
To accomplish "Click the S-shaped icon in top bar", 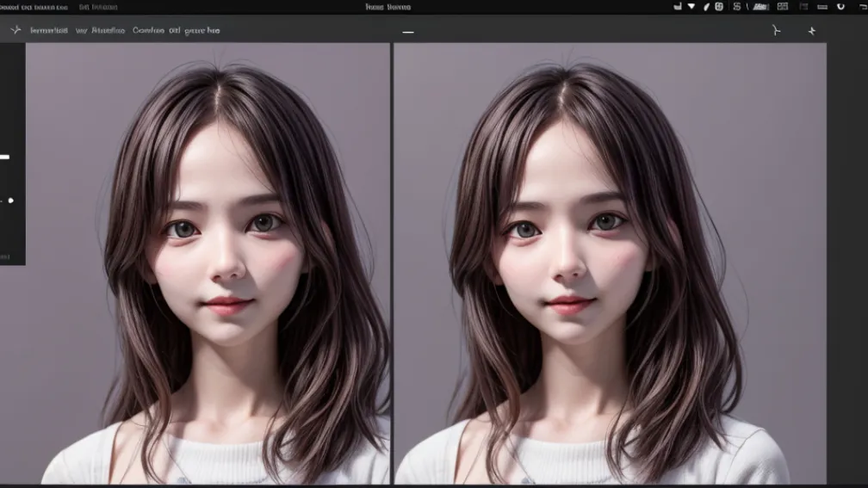I will pyautogui.click(x=737, y=7).
